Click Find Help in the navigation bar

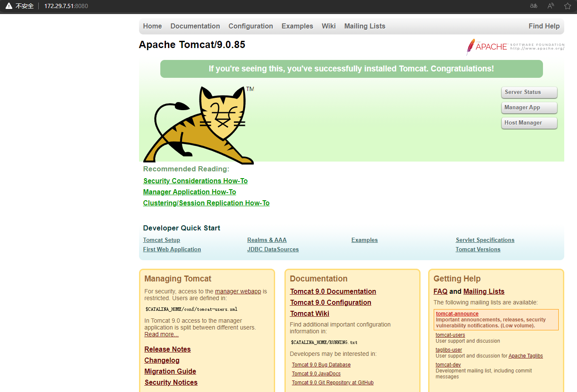pos(544,26)
